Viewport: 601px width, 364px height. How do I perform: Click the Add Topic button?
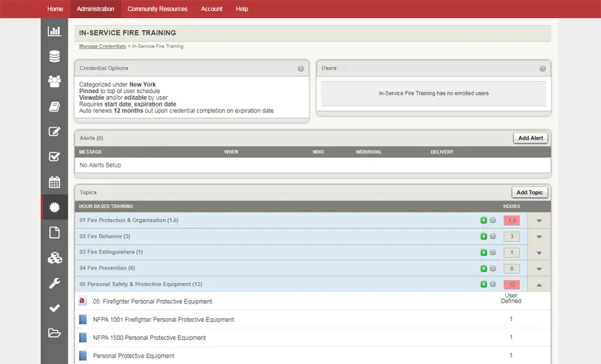pos(530,193)
